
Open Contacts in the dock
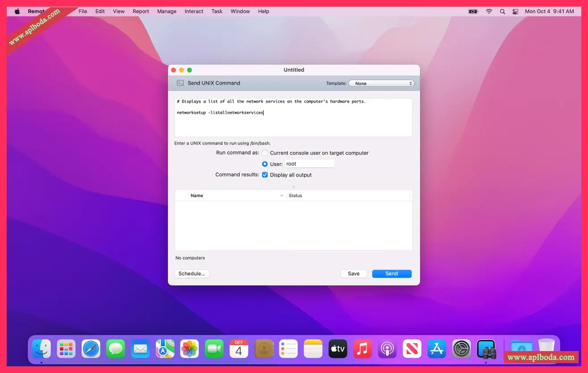(x=264, y=348)
